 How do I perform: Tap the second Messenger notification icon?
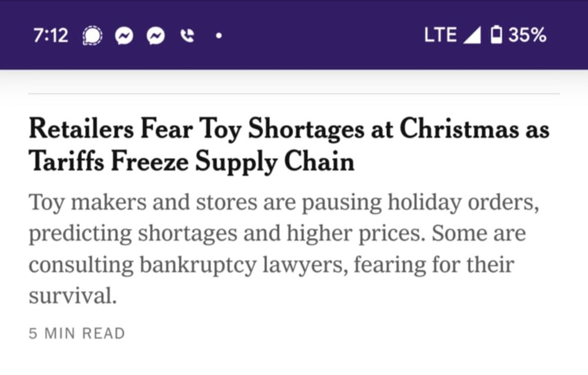coord(156,36)
